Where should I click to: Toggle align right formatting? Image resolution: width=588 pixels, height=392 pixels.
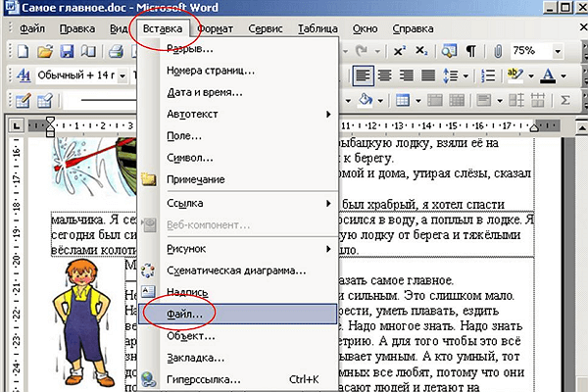click(x=407, y=75)
